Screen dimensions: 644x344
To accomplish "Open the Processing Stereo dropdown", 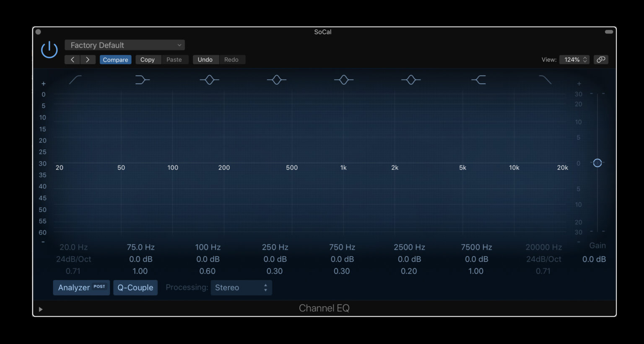I will coord(241,288).
